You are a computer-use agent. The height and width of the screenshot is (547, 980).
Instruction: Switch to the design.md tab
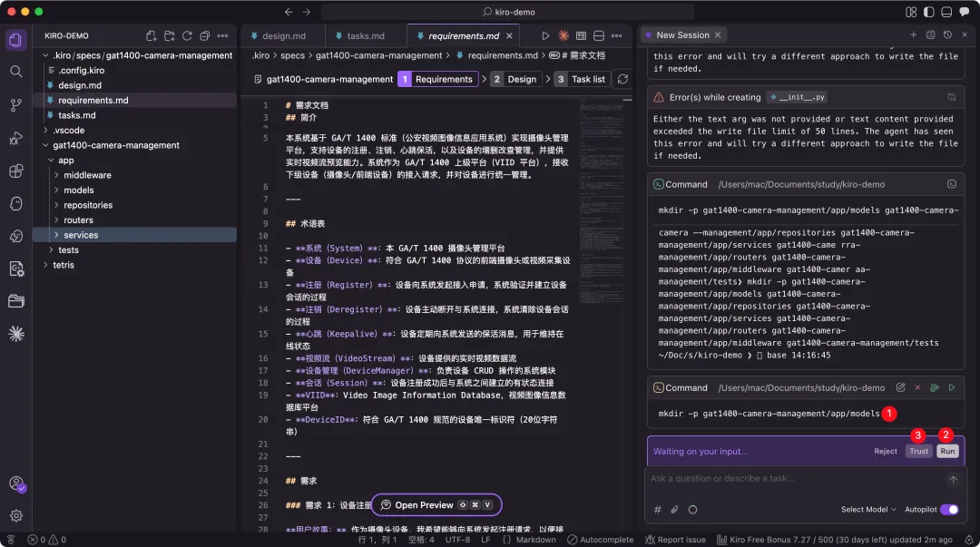click(x=283, y=35)
